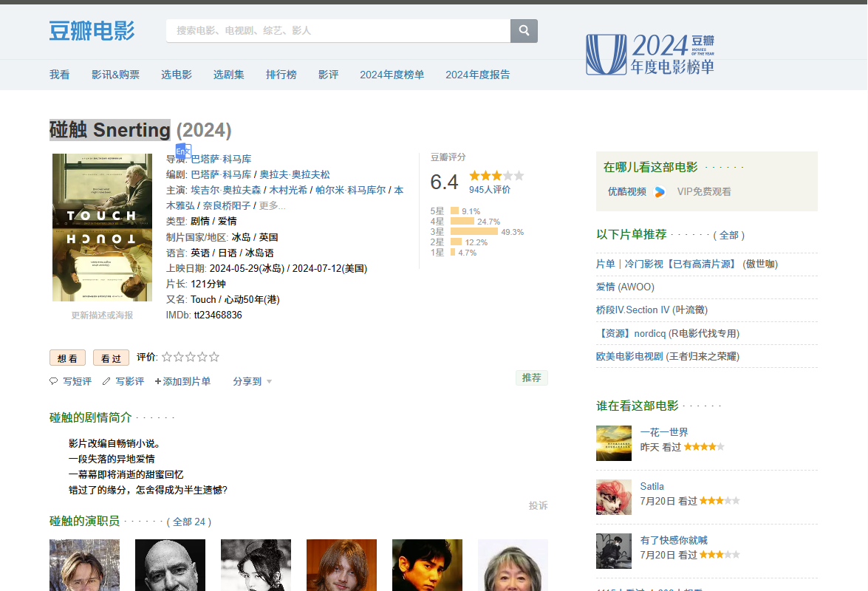
Task: Open 桥段IV.Section IV list link
Action: 633,310
